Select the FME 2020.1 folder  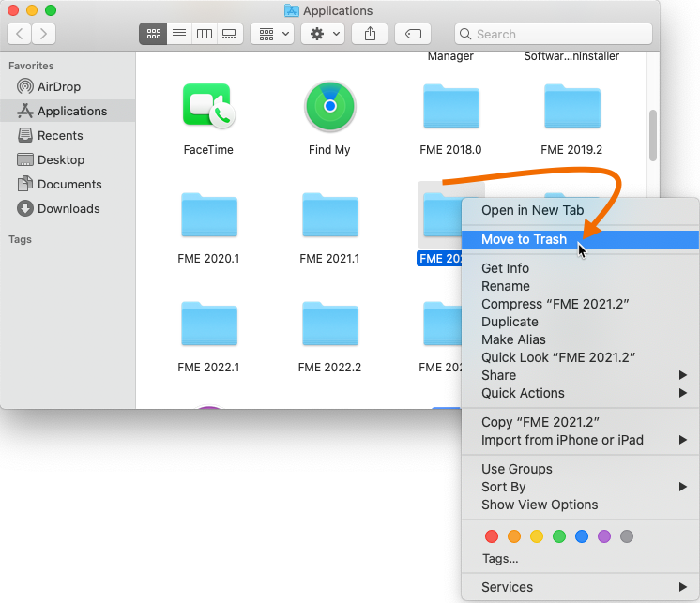[209, 215]
